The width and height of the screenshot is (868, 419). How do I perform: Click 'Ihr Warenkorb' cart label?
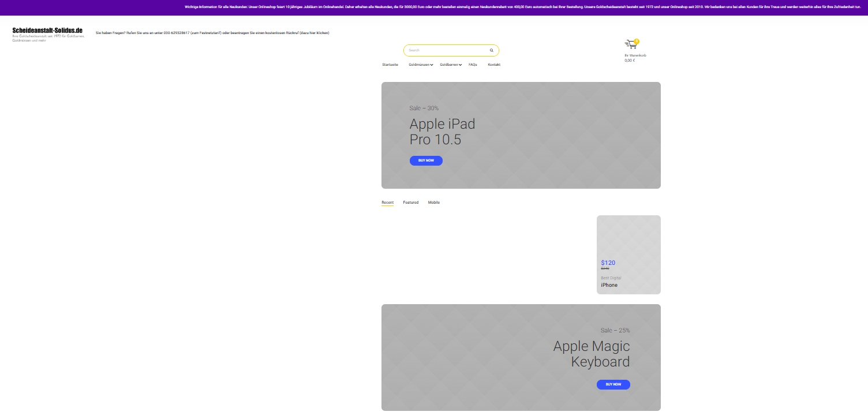635,55
